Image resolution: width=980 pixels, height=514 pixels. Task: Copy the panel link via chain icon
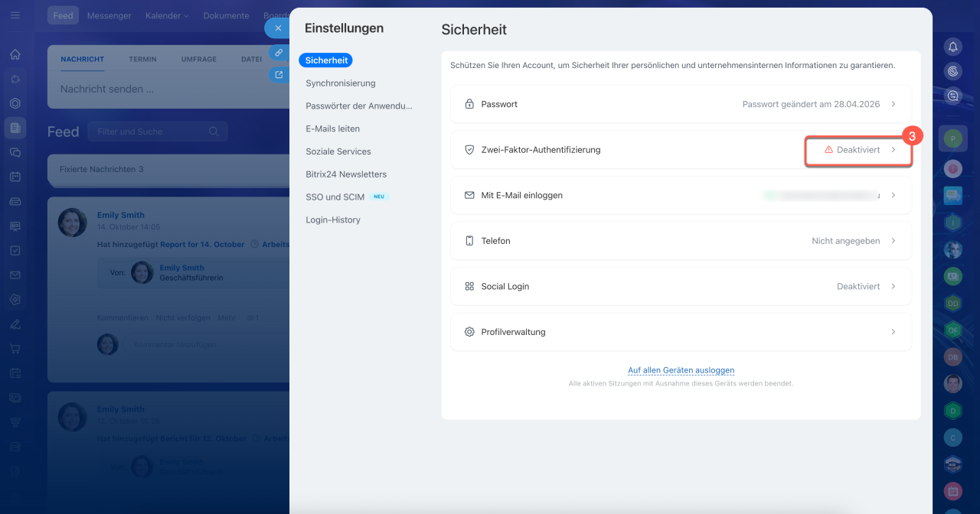click(x=279, y=53)
